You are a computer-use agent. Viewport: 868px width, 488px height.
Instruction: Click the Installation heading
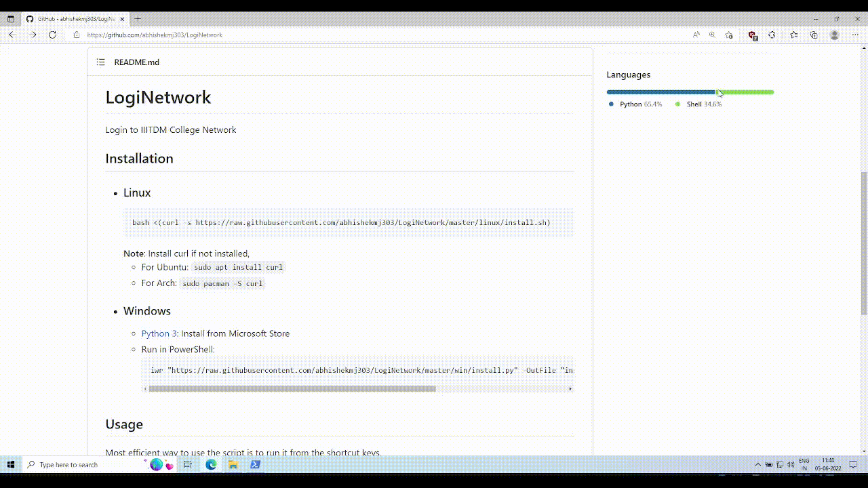click(x=139, y=158)
